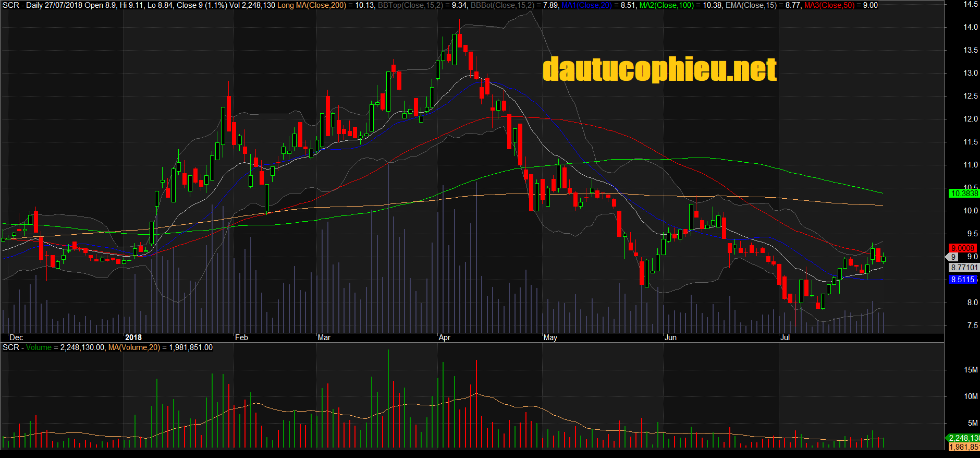Click the 11.5 price axis label
The image size is (980, 458).
point(971,142)
